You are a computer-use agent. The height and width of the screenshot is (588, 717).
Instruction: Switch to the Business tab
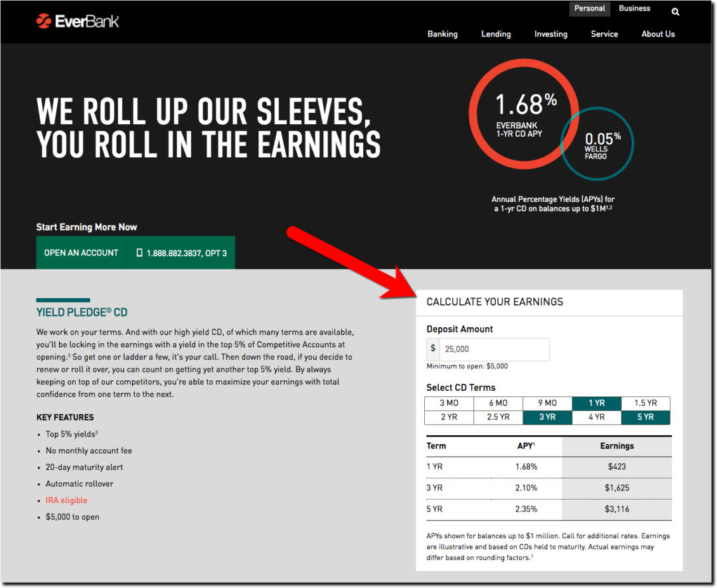point(634,8)
